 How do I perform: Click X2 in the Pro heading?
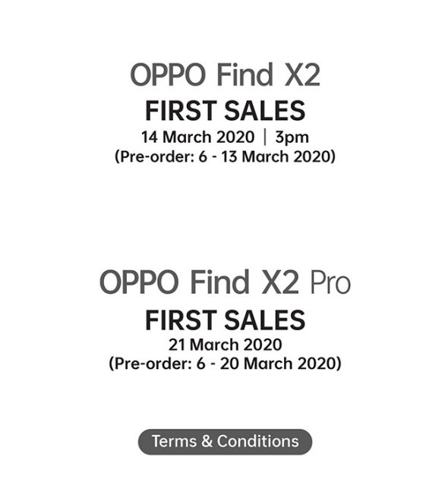point(281,282)
